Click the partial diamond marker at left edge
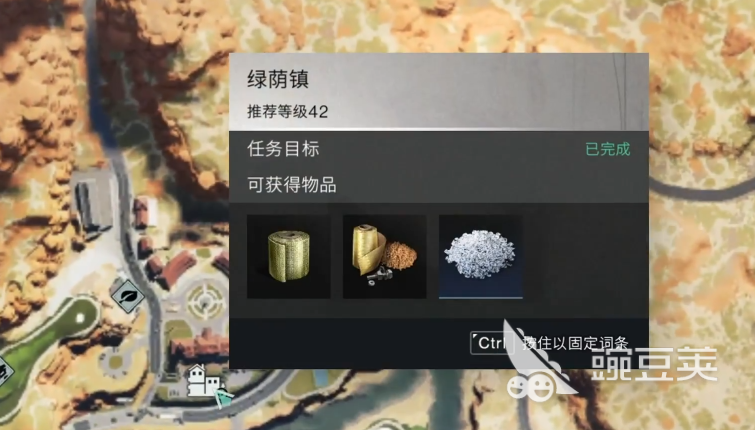 click(x=5, y=371)
